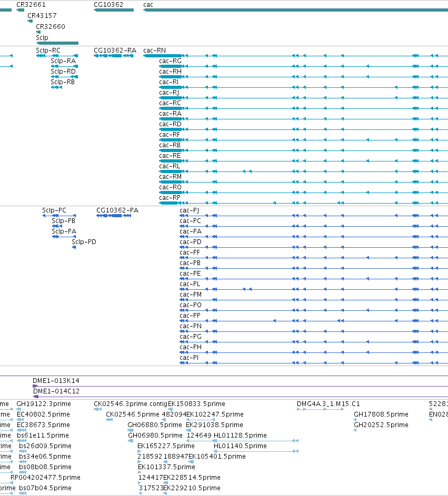Click the cac-RD transcript label

coord(171,124)
